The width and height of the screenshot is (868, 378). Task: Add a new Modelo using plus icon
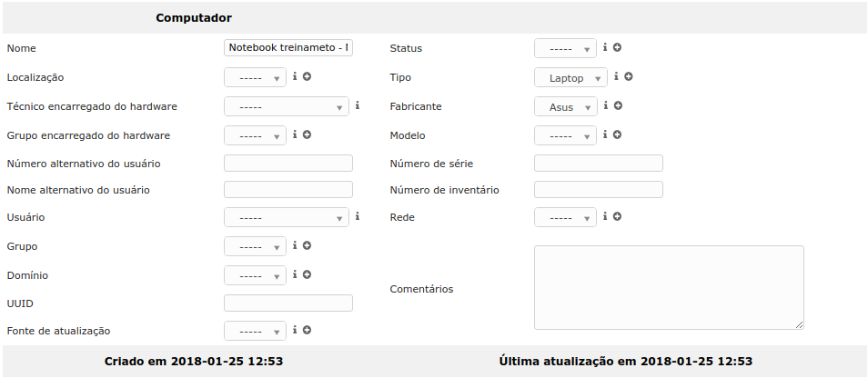pos(617,135)
